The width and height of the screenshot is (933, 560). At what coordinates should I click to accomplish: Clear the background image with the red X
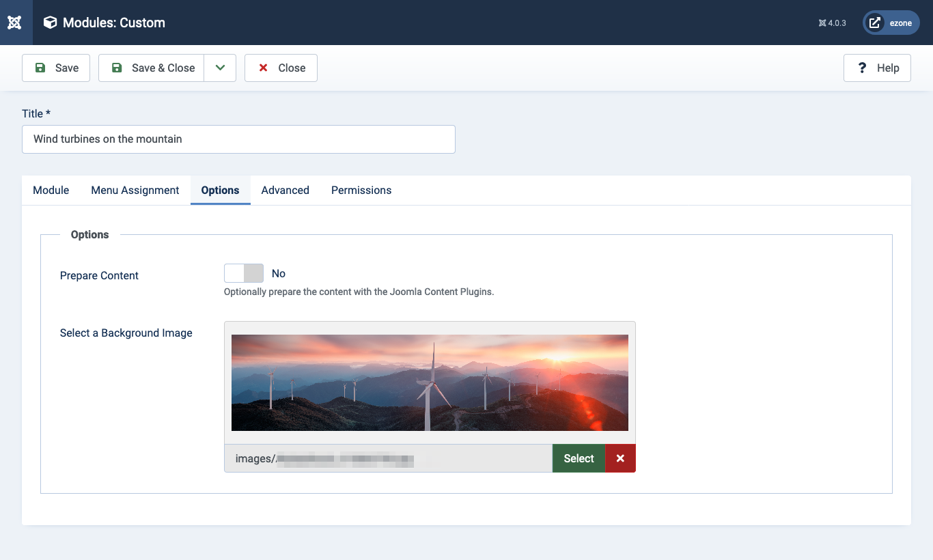pyautogui.click(x=620, y=458)
